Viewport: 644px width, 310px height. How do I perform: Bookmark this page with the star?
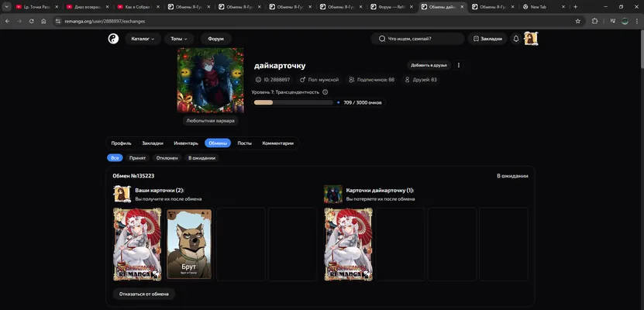(578, 21)
